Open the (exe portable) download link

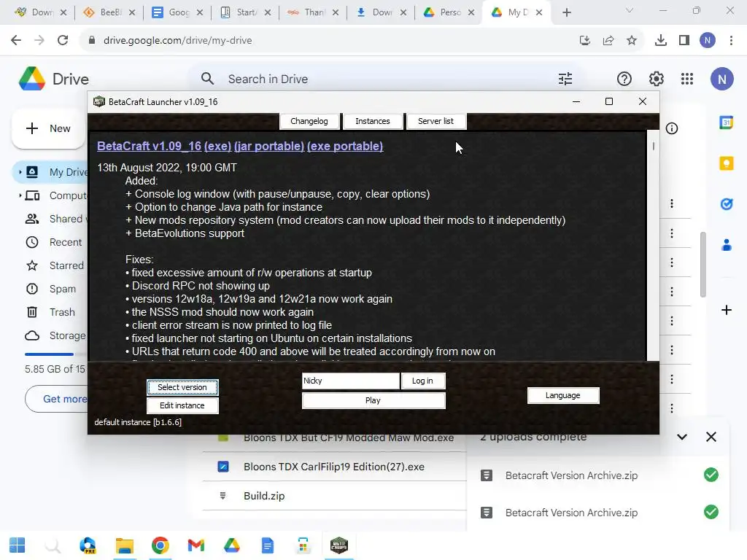[x=345, y=146]
